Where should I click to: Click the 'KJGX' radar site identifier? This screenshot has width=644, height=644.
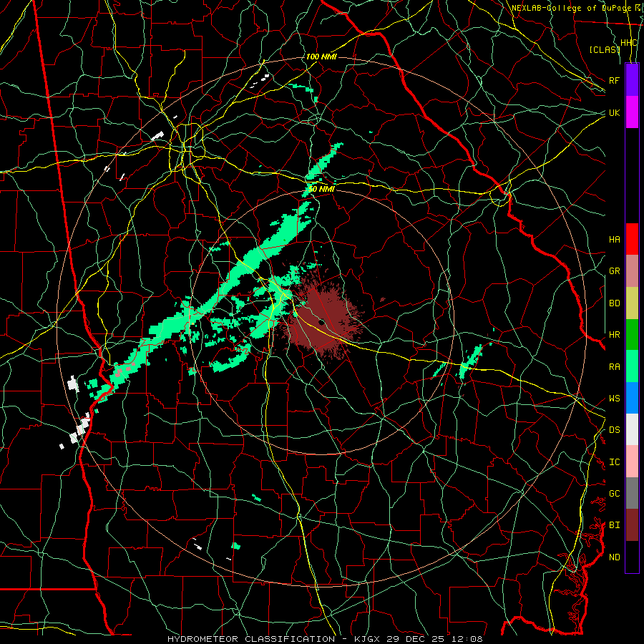pos(366,639)
